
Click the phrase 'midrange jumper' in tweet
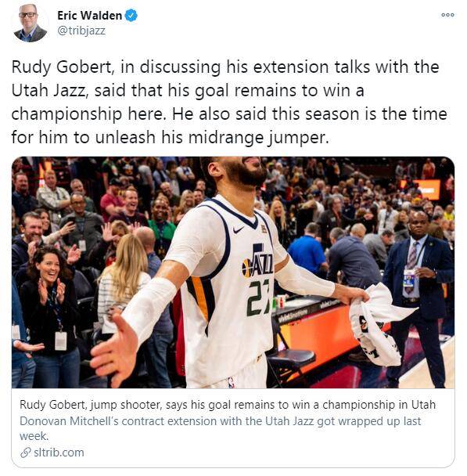[258, 137]
